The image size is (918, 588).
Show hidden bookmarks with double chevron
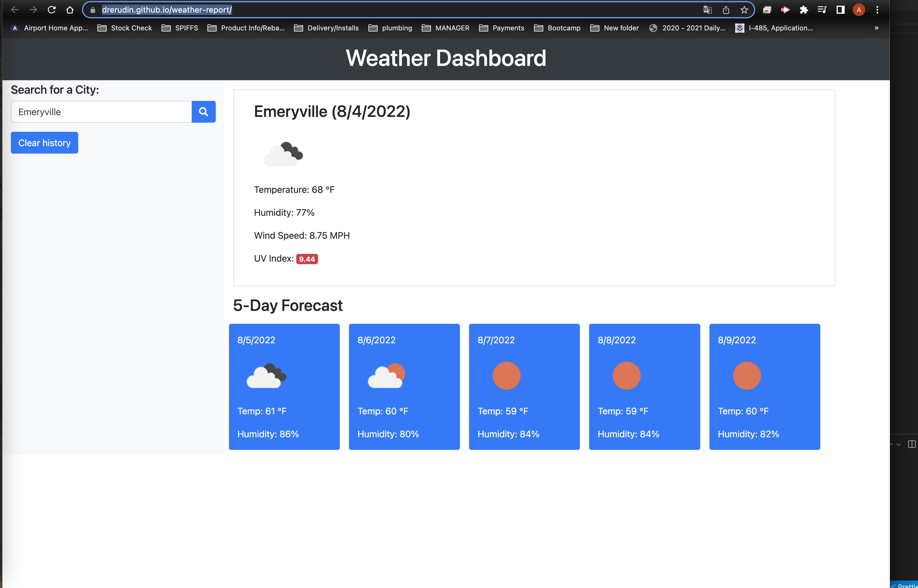pyautogui.click(x=876, y=28)
